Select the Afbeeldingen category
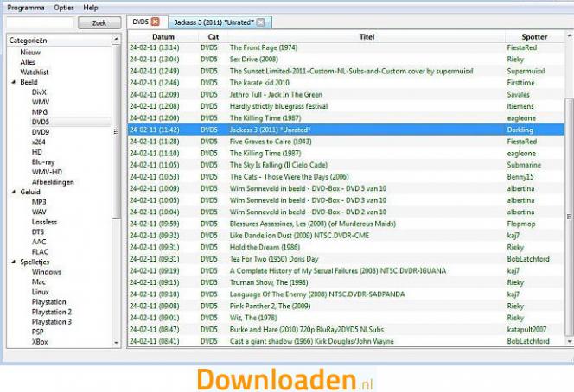This screenshot has height=392, width=574. point(53,182)
